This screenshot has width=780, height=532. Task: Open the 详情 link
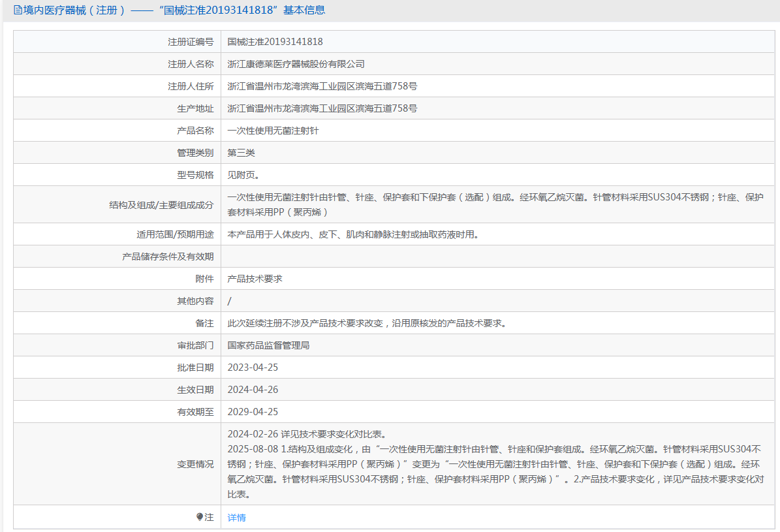click(236, 518)
